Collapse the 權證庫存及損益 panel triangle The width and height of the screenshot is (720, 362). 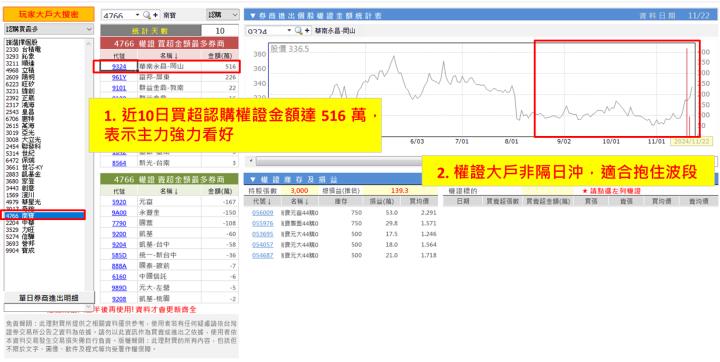(252, 179)
